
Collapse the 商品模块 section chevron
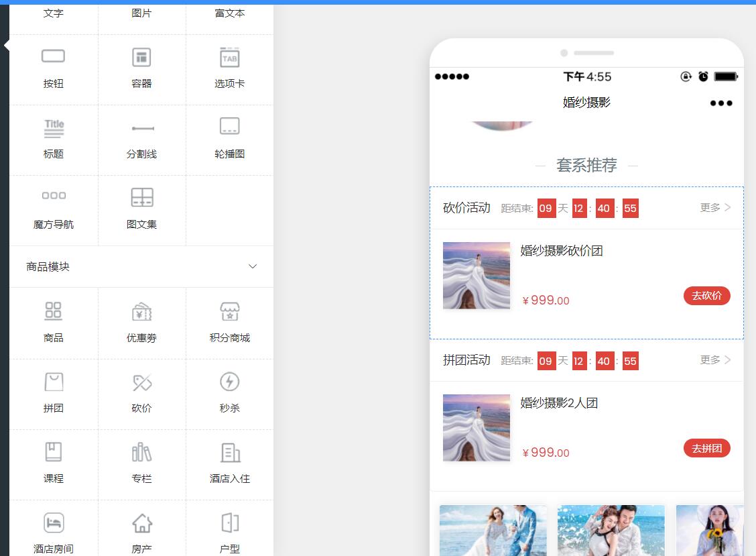[x=253, y=266]
